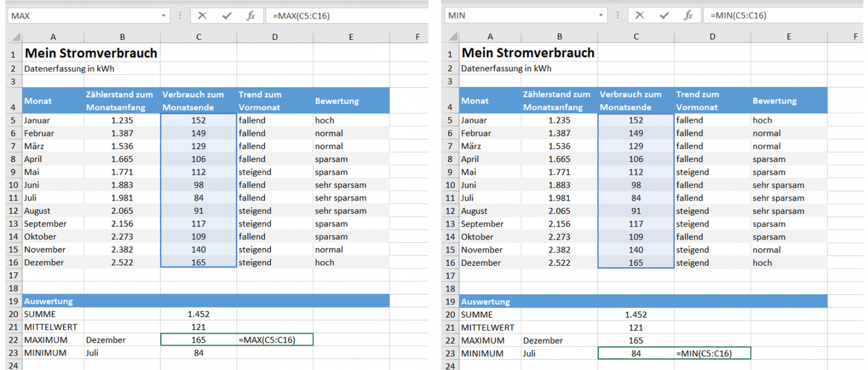The height and width of the screenshot is (370, 868).
Task: Select column C header on the left sheet
Action: (x=198, y=36)
